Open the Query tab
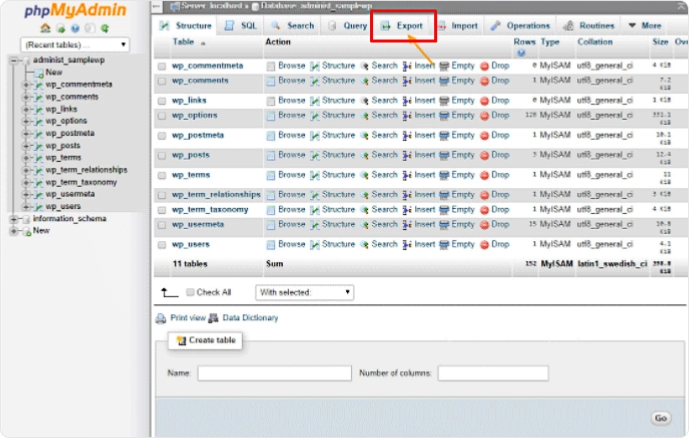The width and height of the screenshot is (689, 438). click(347, 25)
